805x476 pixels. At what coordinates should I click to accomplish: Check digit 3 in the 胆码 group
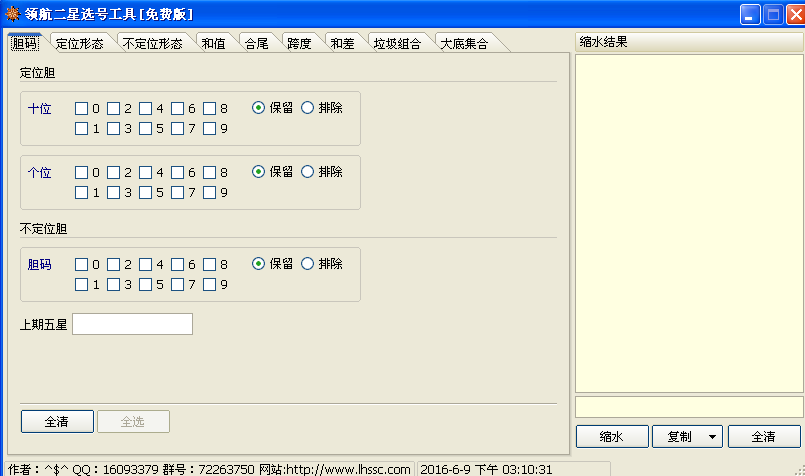(113, 284)
